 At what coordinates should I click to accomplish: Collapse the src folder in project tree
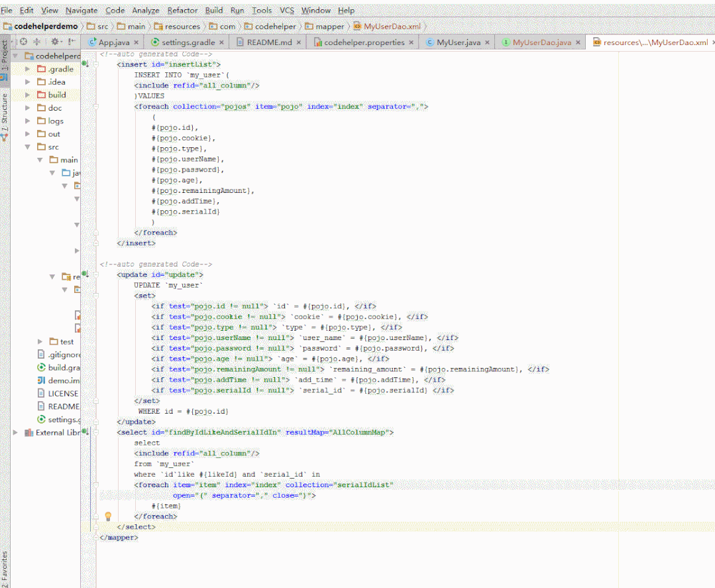click(x=28, y=147)
